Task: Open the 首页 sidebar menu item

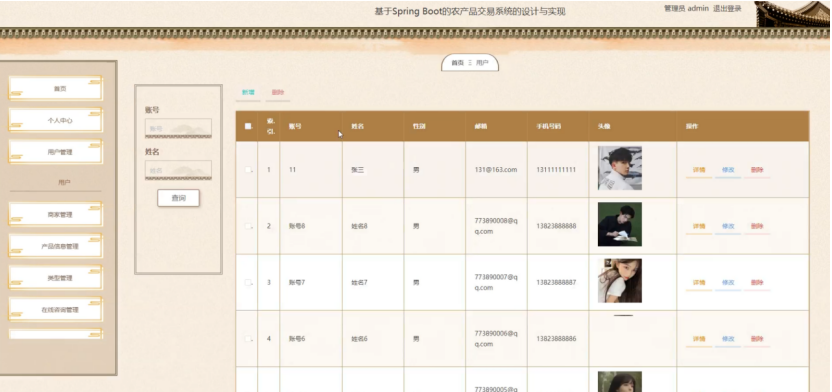Action: coord(56,89)
